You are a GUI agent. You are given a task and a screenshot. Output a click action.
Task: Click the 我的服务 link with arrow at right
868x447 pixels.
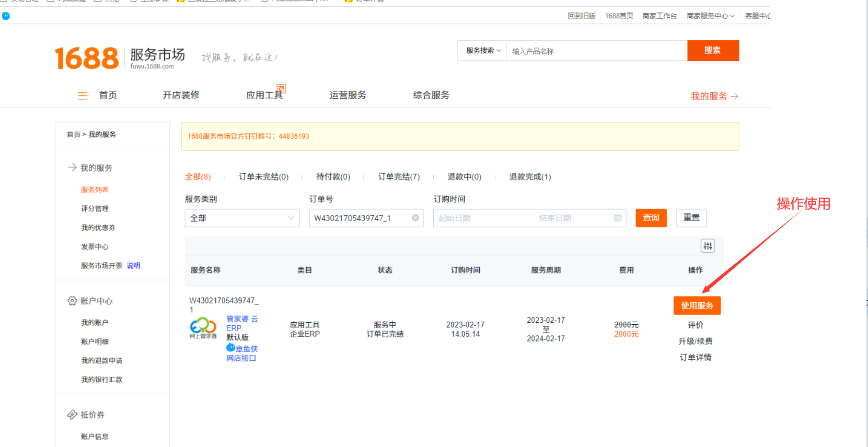[714, 96]
